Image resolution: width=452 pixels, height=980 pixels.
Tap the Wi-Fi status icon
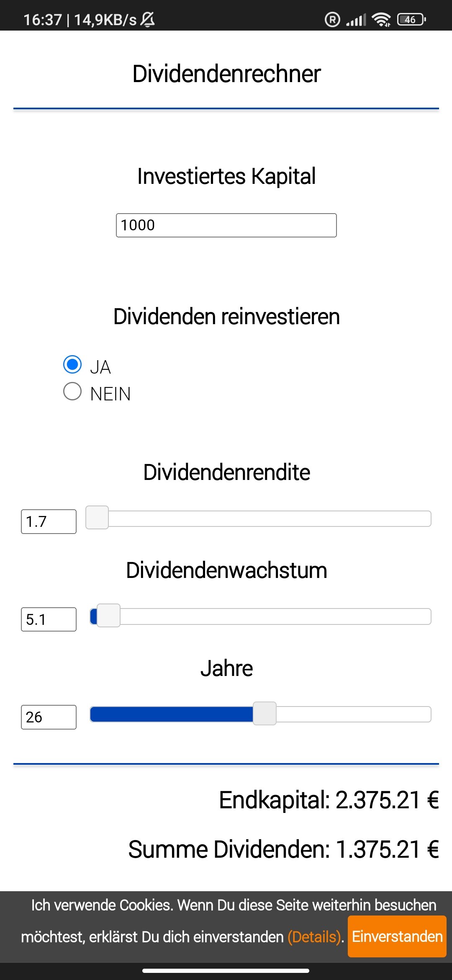(381, 19)
